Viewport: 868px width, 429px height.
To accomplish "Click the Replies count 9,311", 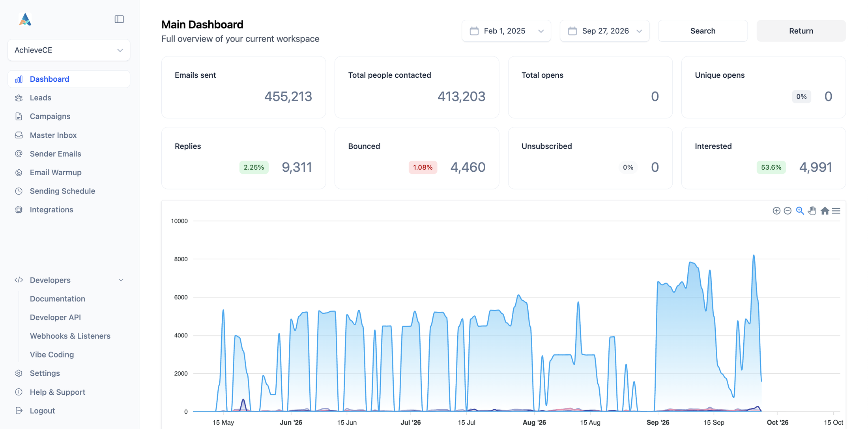I will [297, 167].
